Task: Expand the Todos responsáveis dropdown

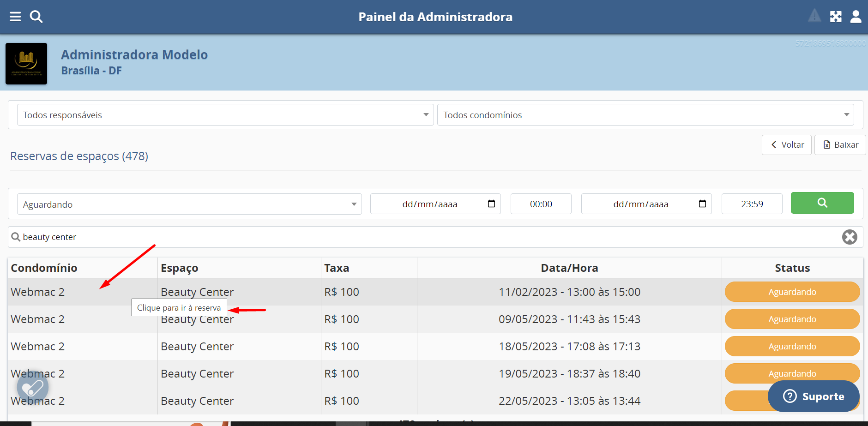Action: point(225,115)
